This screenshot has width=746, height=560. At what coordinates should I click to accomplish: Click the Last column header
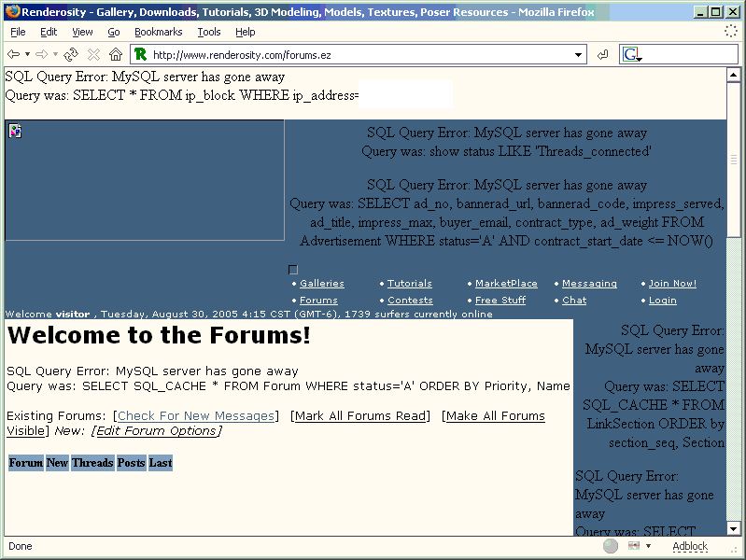tap(161, 462)
